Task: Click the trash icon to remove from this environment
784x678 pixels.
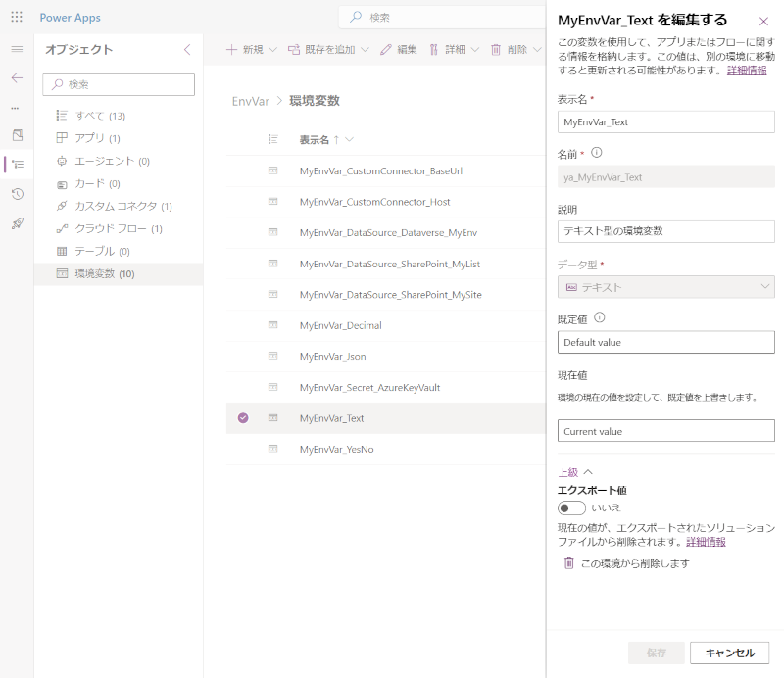Action: 568,563
